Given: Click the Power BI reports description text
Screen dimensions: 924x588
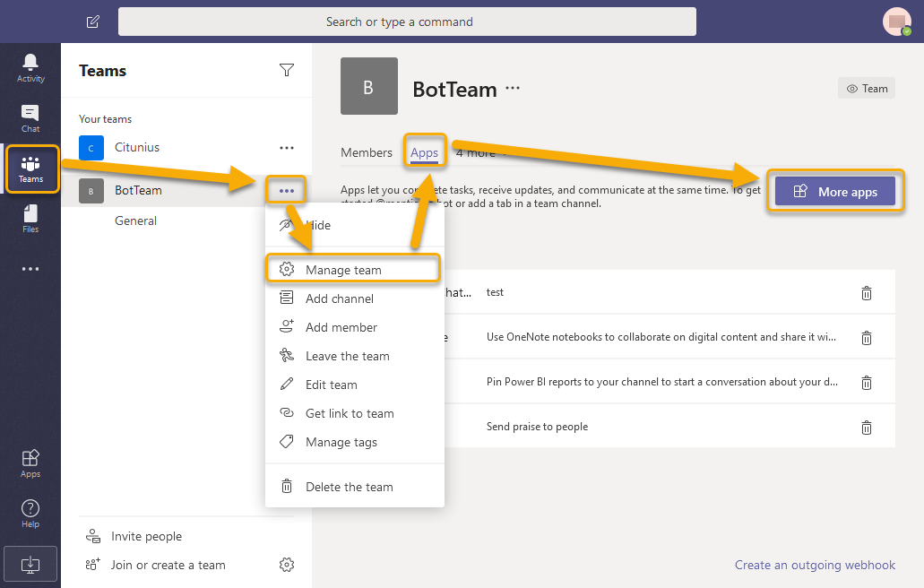Looking at the screenshot, I should (x=661, y=382).
